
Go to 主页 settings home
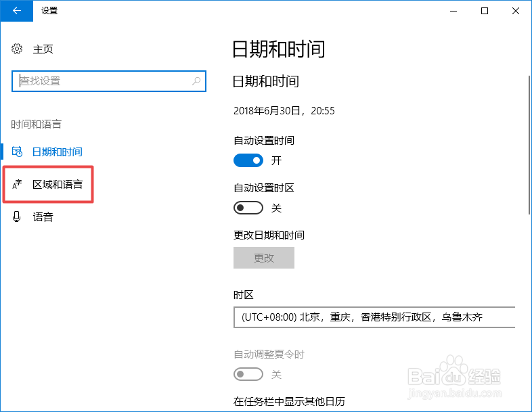point(43,49)
